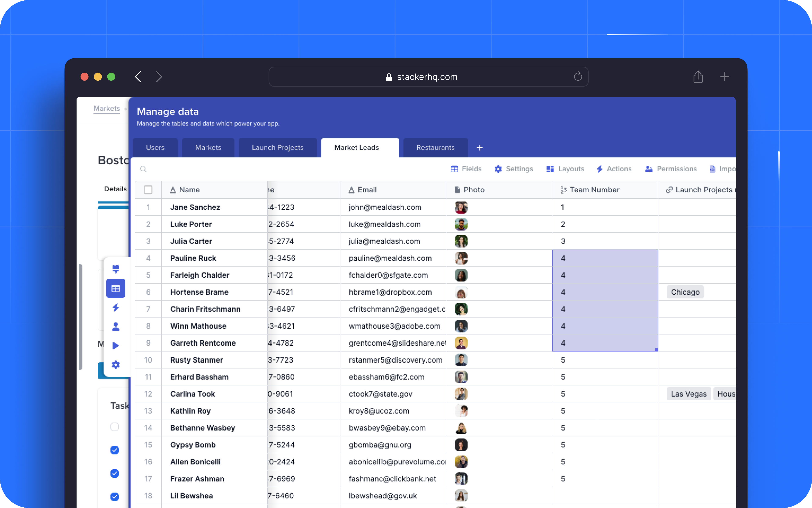812x508 pixels.
Task: Open Layouts in the toolbar
Action: coord(565,169)
